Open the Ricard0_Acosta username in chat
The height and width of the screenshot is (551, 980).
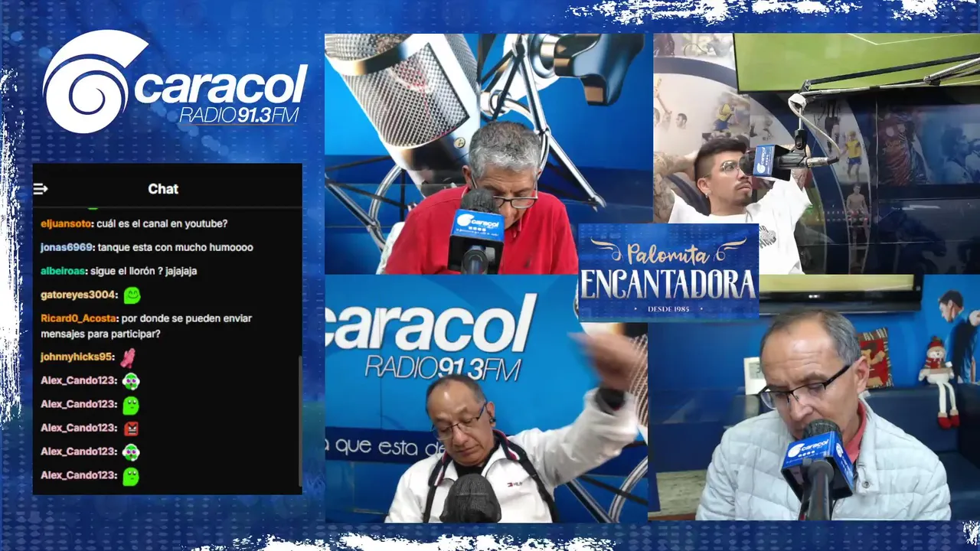point(79,318)
